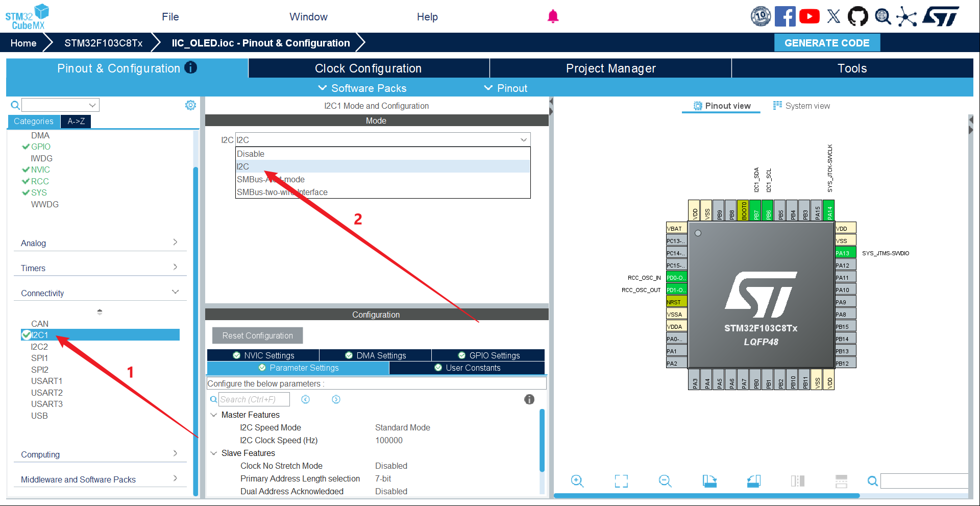Open the X (Twitter) link icon
Screen dimensions: 980x506
pyautogui.click(x=834, y=16)
